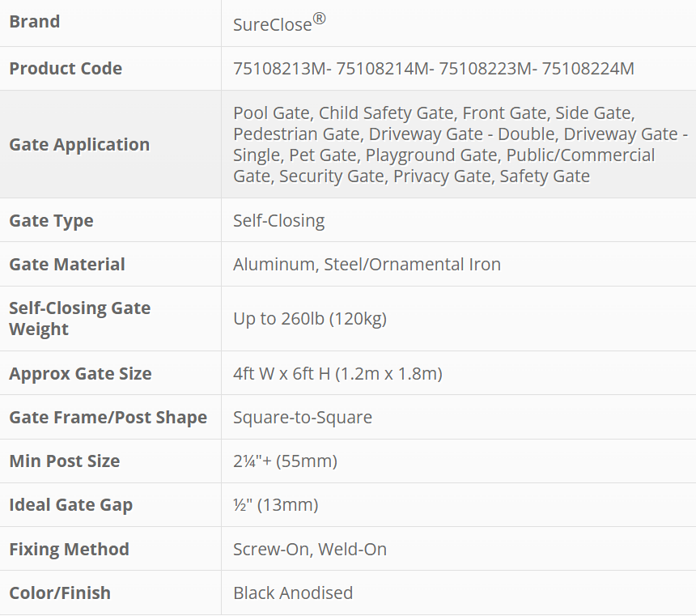The width and height of the screenshot is (696, 616).
Task: Click the Square-to-Square value
Action: (x=303, y=418)
